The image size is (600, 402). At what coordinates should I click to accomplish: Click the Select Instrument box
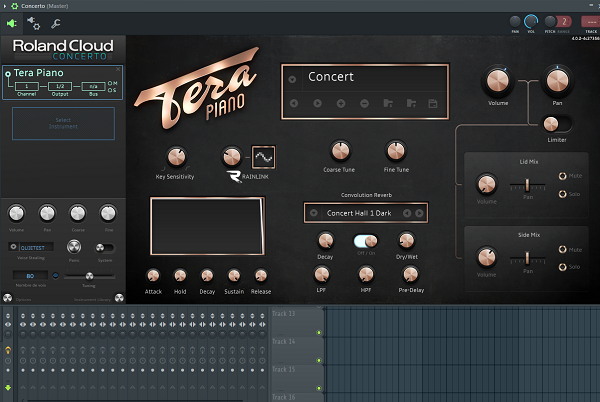[63, 124]
